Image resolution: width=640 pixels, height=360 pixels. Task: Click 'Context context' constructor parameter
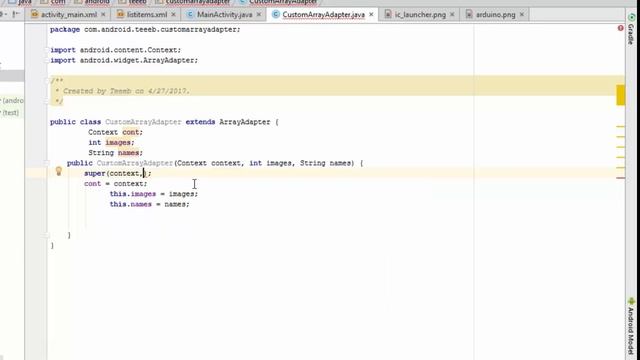tap(209, 163)
